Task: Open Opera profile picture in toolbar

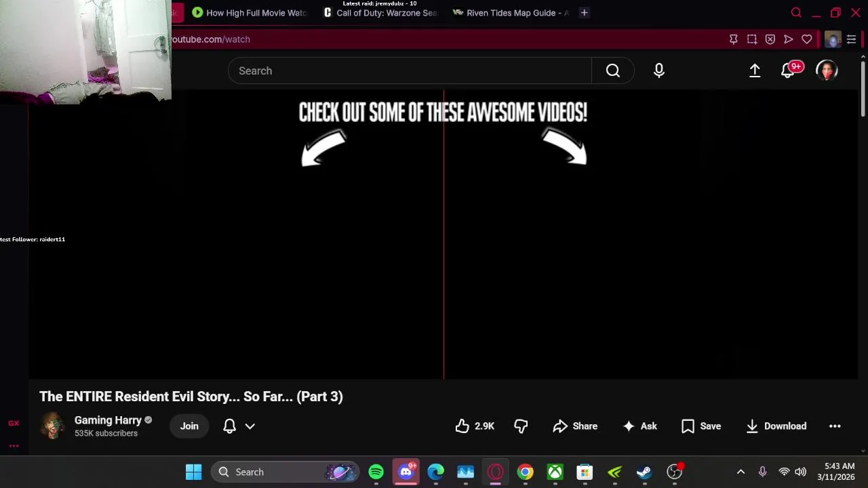Action: pos(833,39)
